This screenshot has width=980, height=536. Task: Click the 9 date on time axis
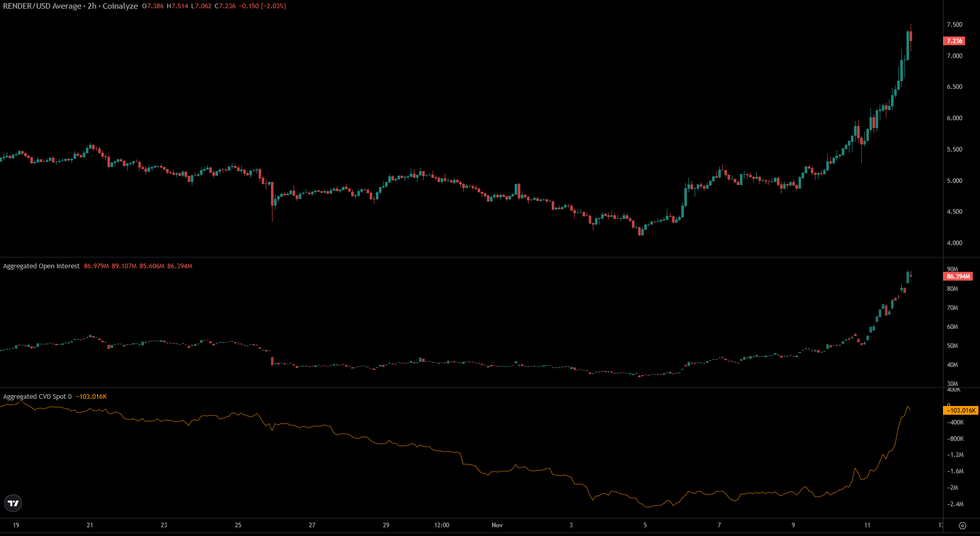(793, 525)
